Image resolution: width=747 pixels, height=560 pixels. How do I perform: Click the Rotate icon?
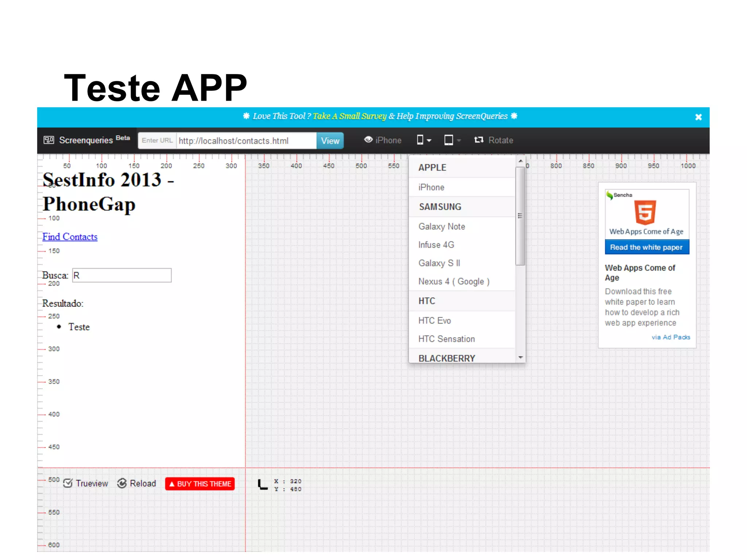click(479, 140)
